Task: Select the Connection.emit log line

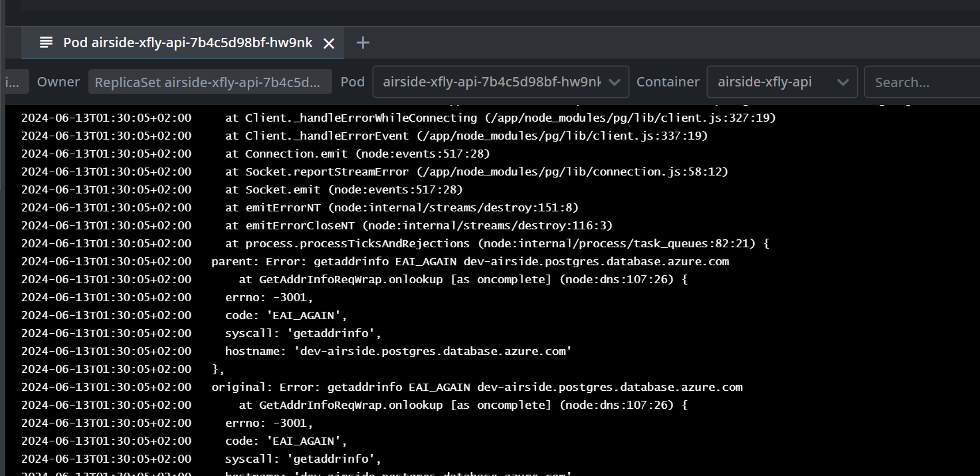Action: click(x=256, y=154)
